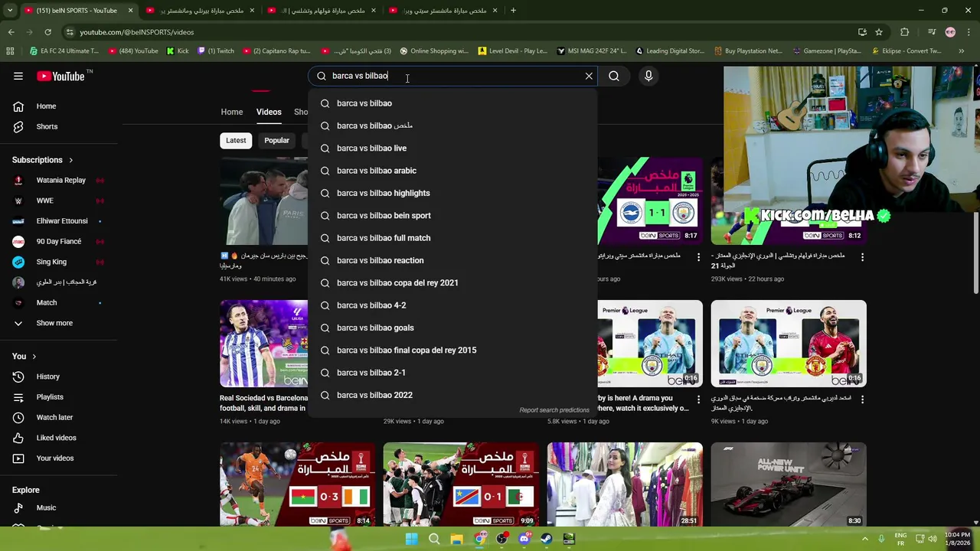Open Watch later in the sidebar
Screen dimensions: 980x551
(x=59, y=417)
